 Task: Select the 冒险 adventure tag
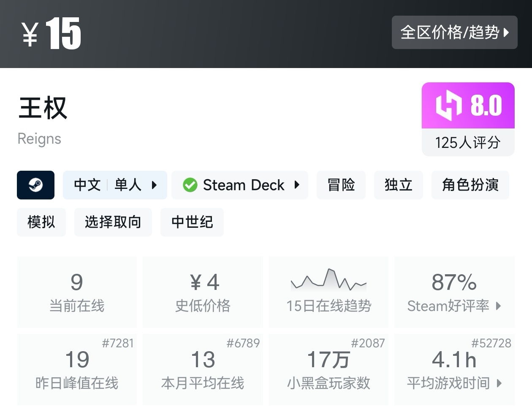pos(341,185)
